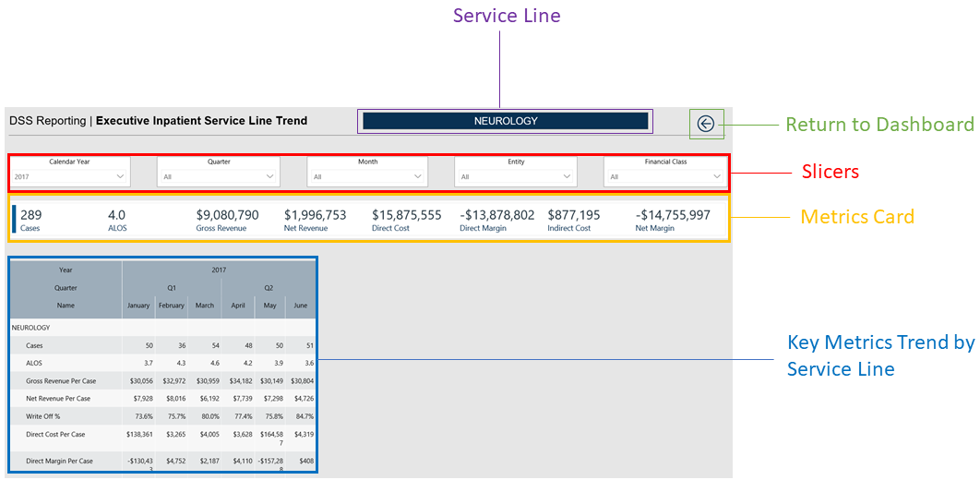Select the NEUROLOGY row in the table
This screenshot has height=480, width=980.
[162, 328]
